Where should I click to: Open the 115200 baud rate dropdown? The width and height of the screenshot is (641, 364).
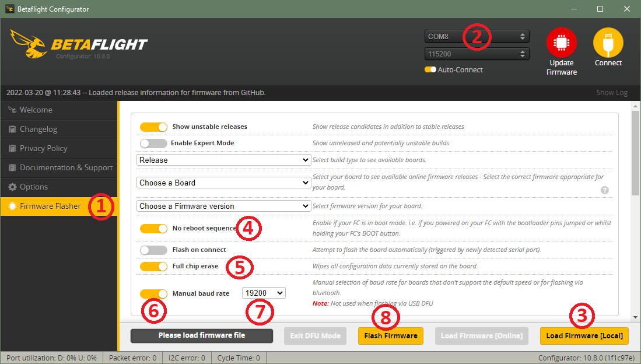pos(477,54)
